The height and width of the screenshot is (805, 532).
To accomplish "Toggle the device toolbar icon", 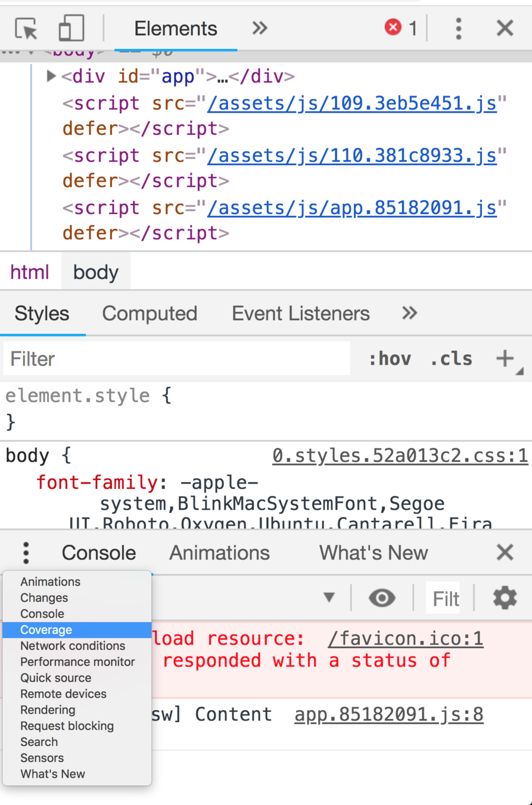I will [71, 28].
